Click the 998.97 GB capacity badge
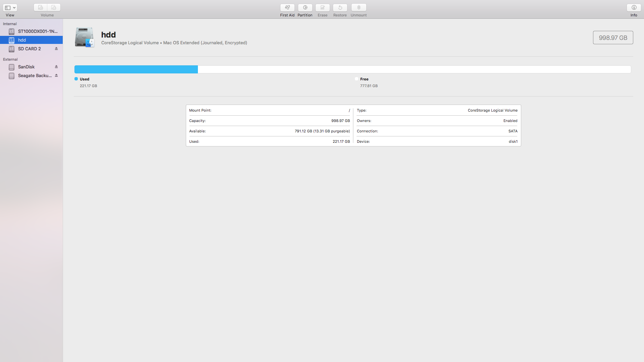This screenshot has height=362, width=644. tap(613, 37)
